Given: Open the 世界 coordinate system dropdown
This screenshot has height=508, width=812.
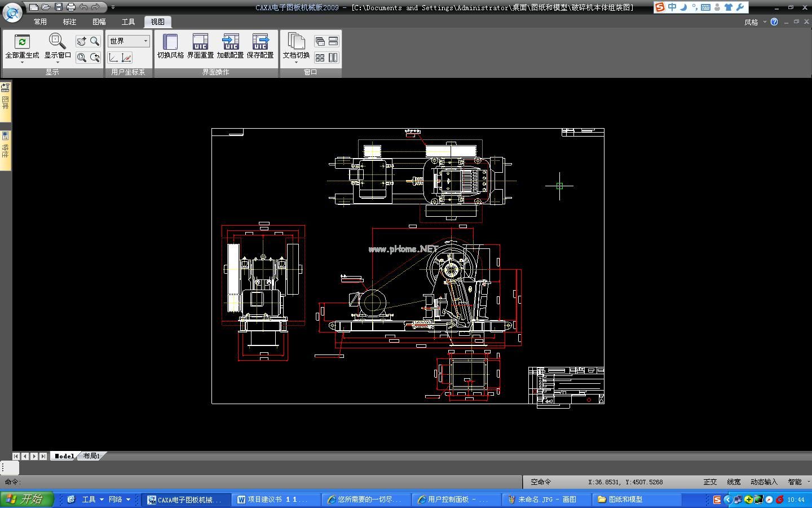Looking at the screenshot, I should tap(129, 41).
